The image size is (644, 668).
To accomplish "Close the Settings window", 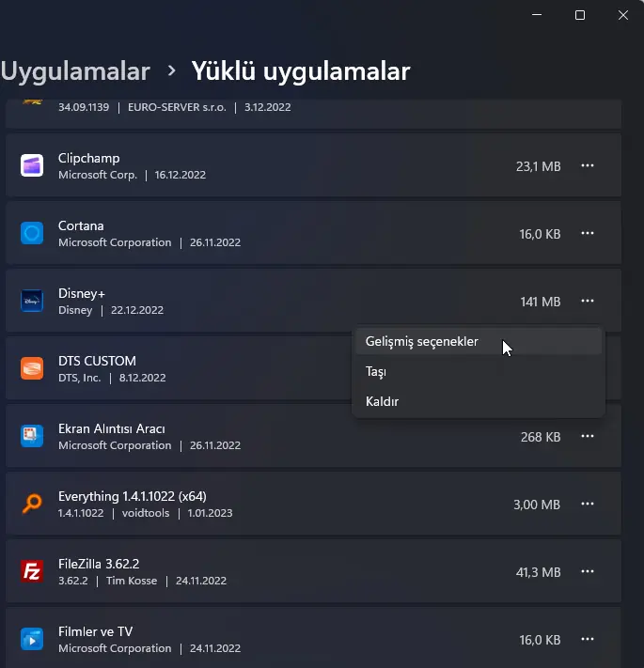I will [623, 15].
